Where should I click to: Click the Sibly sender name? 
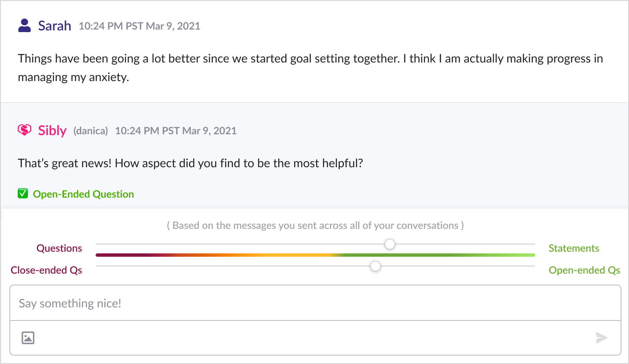(52, 130)
